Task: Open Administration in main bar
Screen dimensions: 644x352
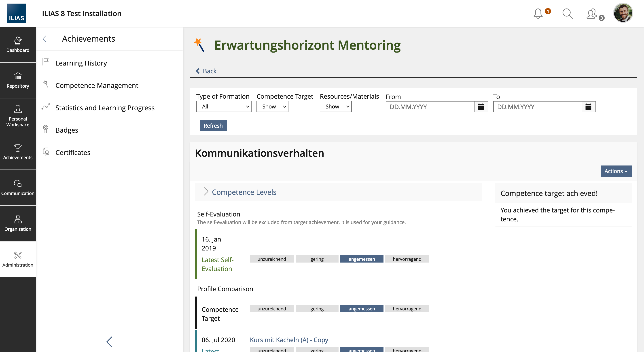Action: point(18,259)
